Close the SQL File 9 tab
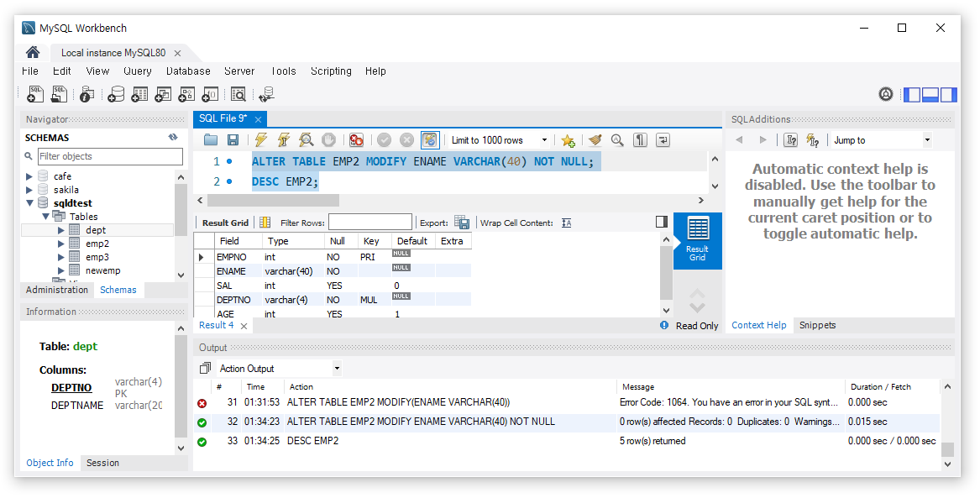 point(258,118)
